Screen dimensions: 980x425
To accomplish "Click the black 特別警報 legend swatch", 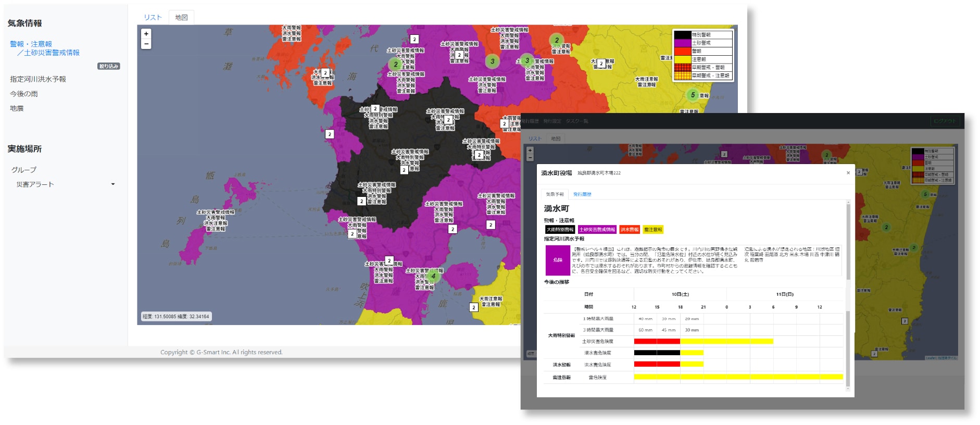I will point(682,35).
